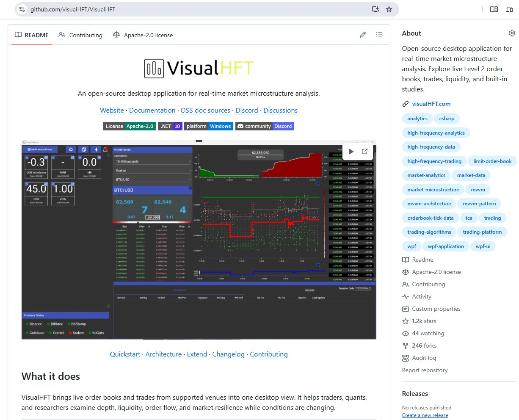This screenshot has width=519, height=420.
Task: Open the Documentation link
Action: coord(152,110)
